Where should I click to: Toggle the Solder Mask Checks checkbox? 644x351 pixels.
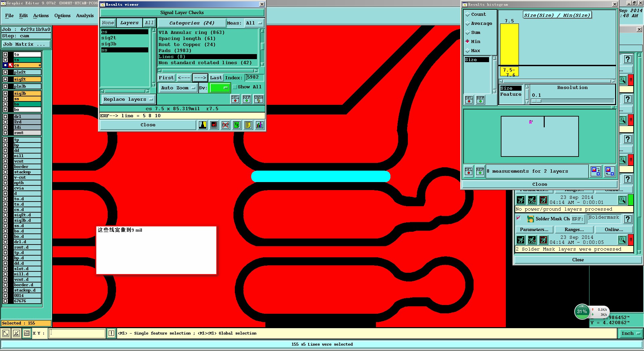coord(519,218)
